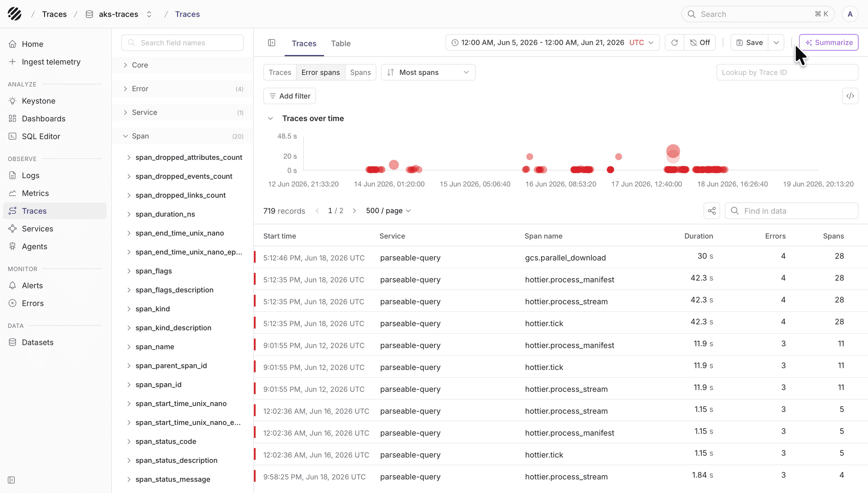Collapse the Span field group

pyautogui.click(x=183, y=136)
